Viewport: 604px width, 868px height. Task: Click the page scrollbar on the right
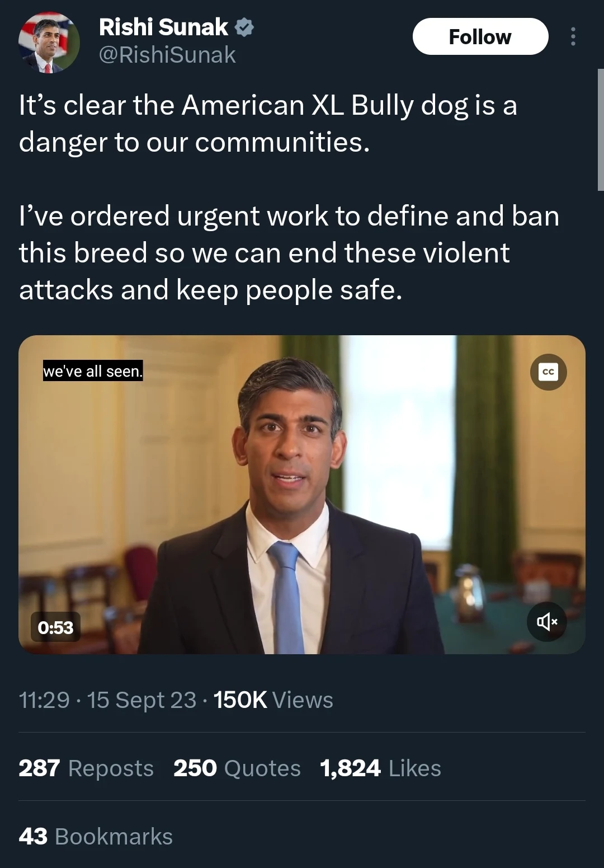[x=600, y=130]
